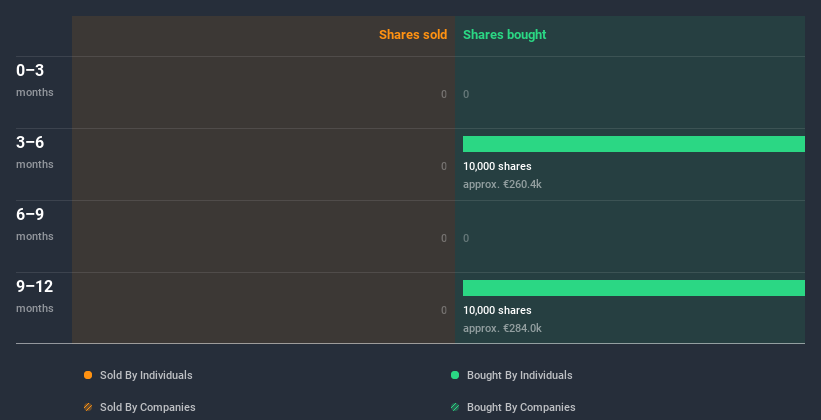The image size is (821, 420).
Task: Click the approx. €284.0k value
Action: (502, 328)
